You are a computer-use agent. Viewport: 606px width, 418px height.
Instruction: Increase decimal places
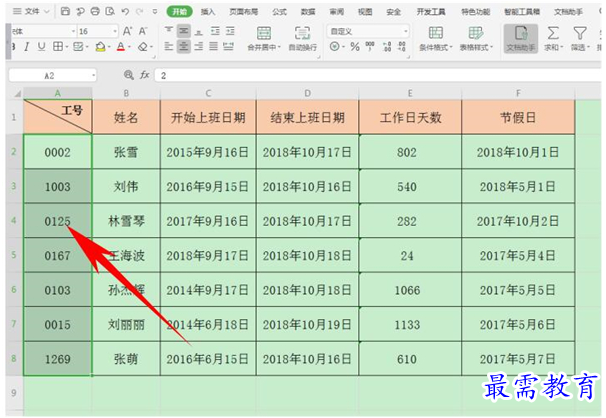(x=387, y=47)
